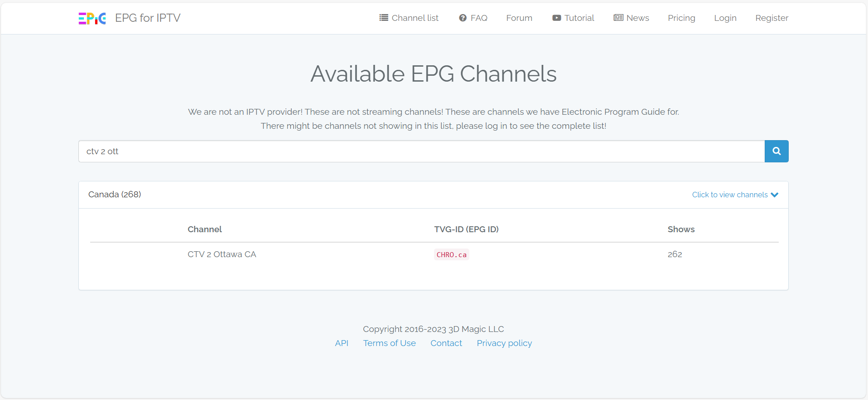Click the Login link

pyautogui.click(x=725, y=18)
